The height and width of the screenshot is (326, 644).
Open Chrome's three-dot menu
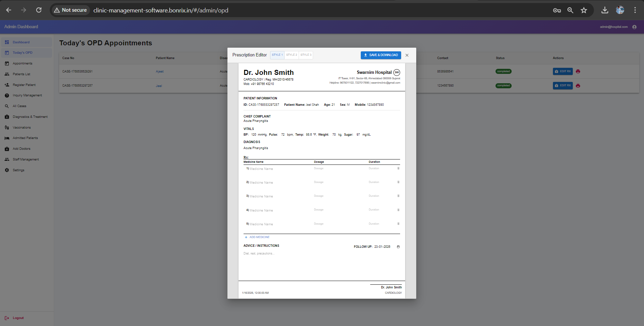(x=635, y=10)
